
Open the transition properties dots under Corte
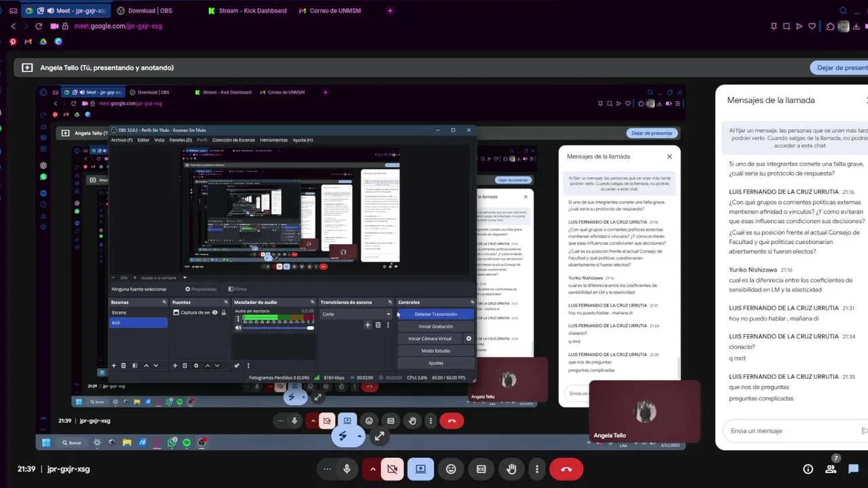click(388, 325)
